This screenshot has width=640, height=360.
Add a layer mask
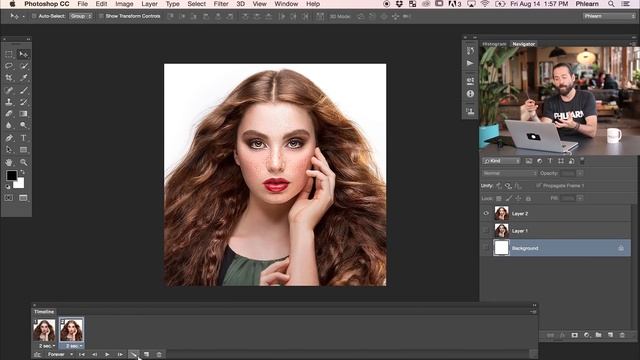pos(574,335)
